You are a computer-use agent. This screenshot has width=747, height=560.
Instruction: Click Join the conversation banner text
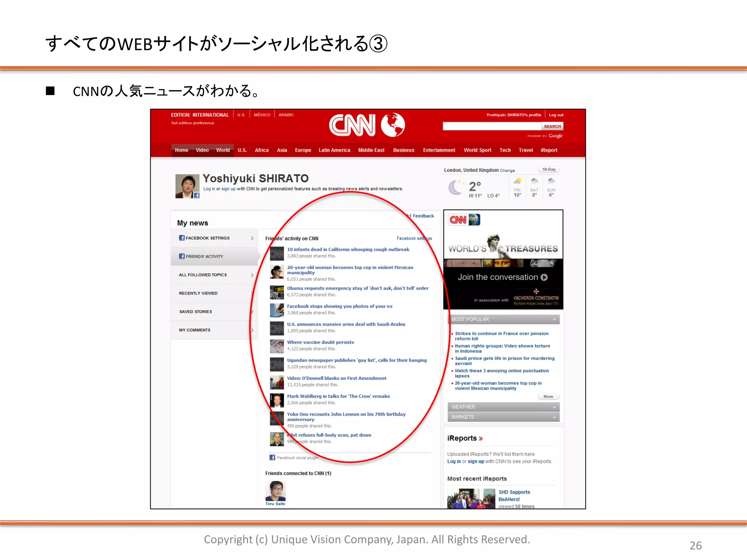pyautogui.click(x=498, y=277)
